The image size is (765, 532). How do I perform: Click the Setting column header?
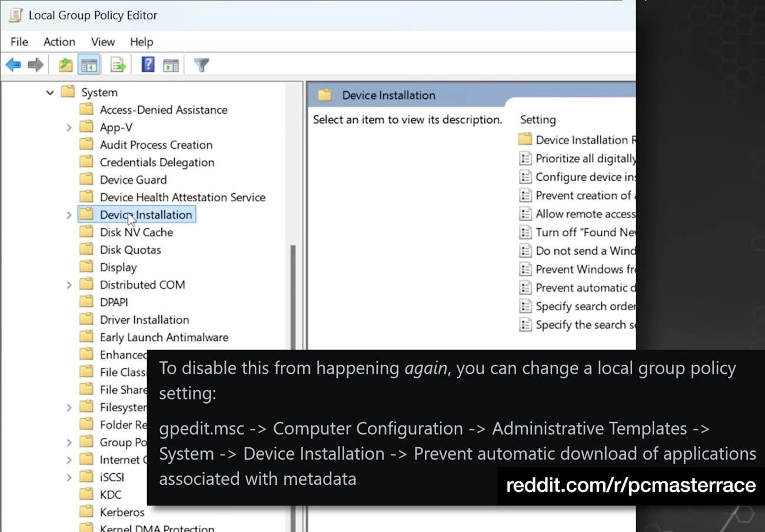tap(538, 119)
